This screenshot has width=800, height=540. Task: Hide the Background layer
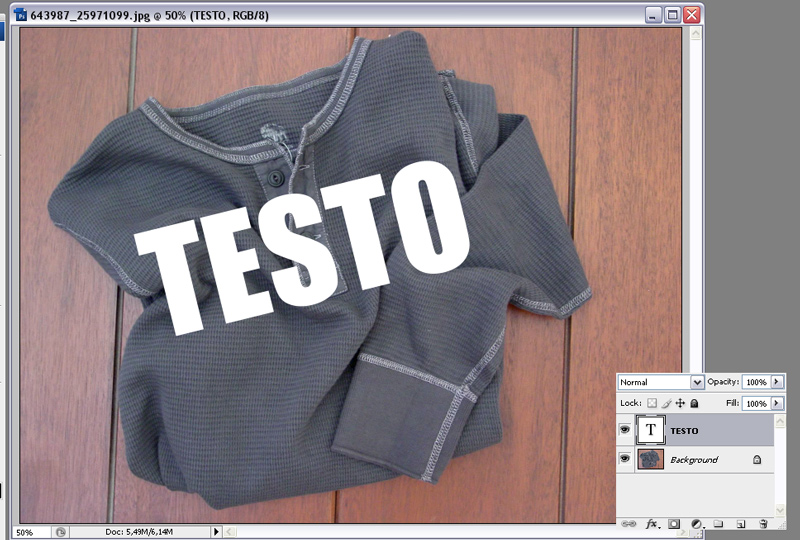pos(624,458)
